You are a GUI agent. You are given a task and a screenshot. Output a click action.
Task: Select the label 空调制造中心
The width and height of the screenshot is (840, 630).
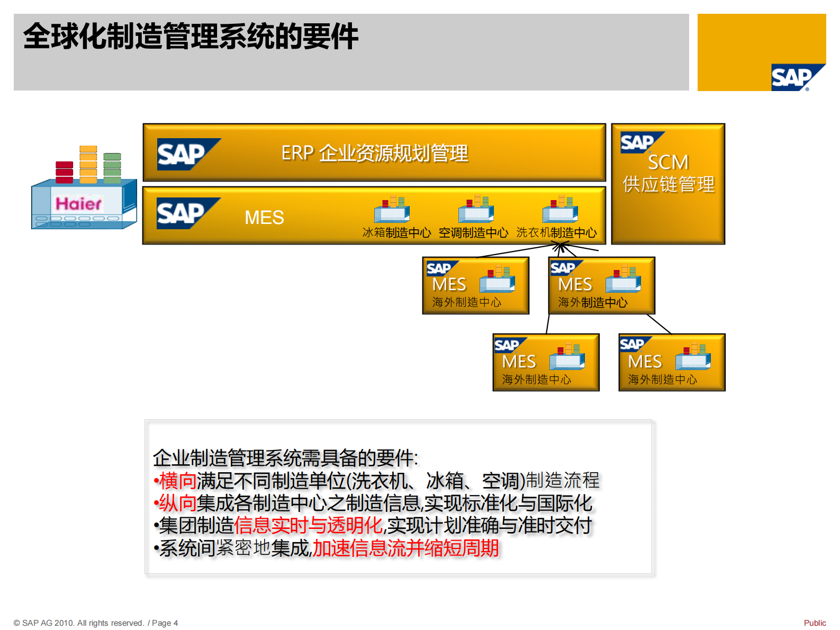pyautogui.click(x=473, y=233)
